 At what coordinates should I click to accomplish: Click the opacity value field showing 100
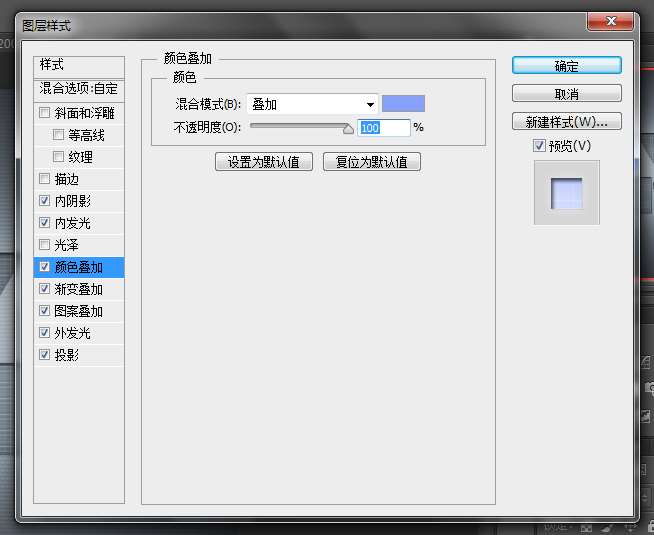384,128
